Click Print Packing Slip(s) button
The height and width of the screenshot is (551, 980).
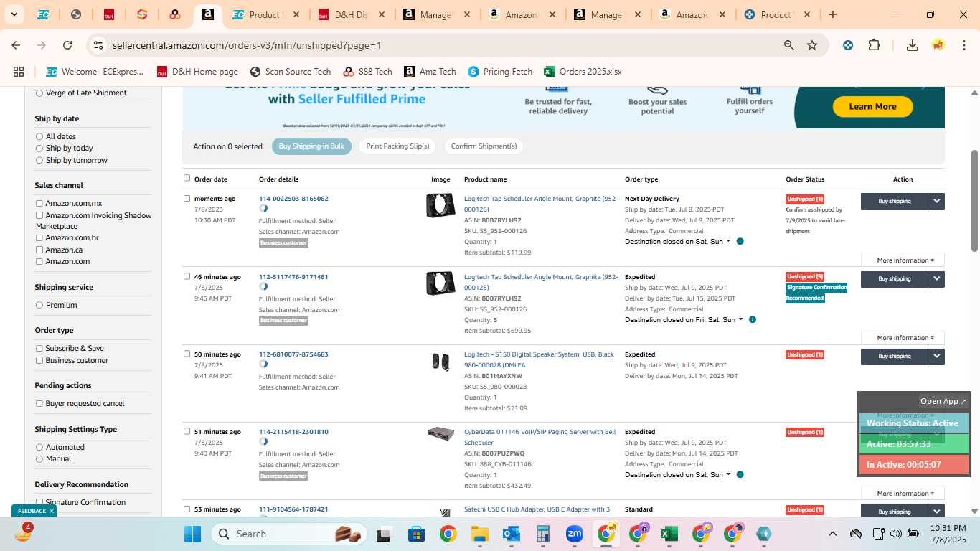[397, 146]
